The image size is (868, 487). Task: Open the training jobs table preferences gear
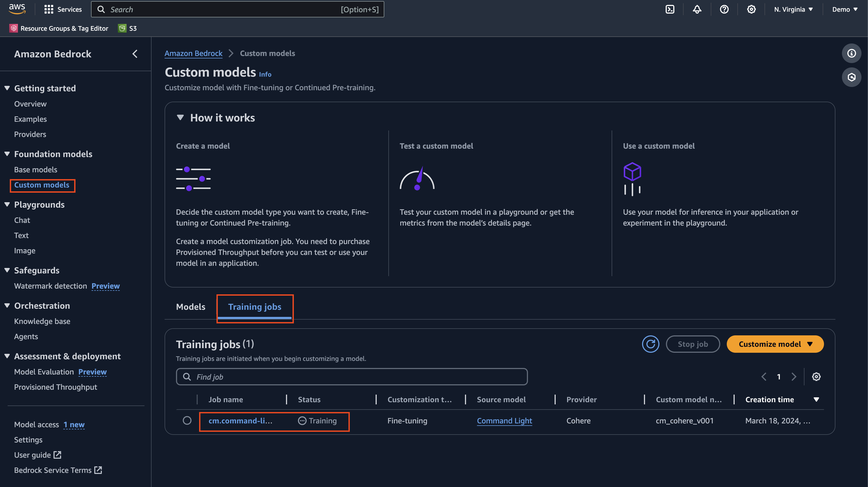(816, 377)
